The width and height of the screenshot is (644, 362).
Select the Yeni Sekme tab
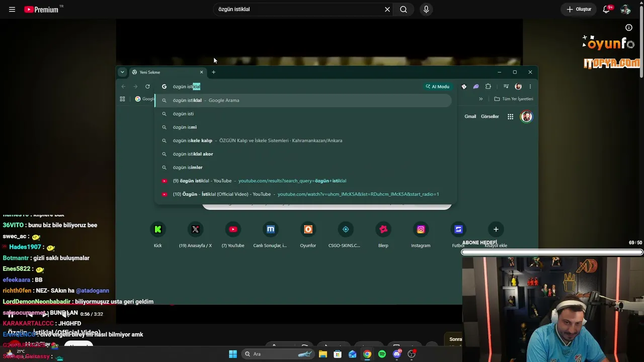(x=167, y=72)
